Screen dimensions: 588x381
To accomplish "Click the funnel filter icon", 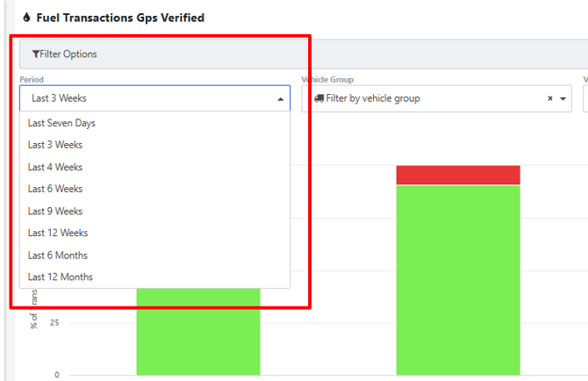I will 35,54.
